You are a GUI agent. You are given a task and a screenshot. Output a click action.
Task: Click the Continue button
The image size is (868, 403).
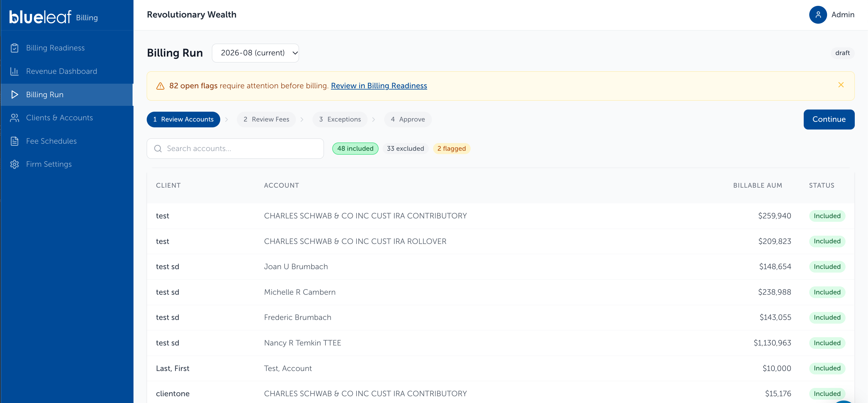829,119
